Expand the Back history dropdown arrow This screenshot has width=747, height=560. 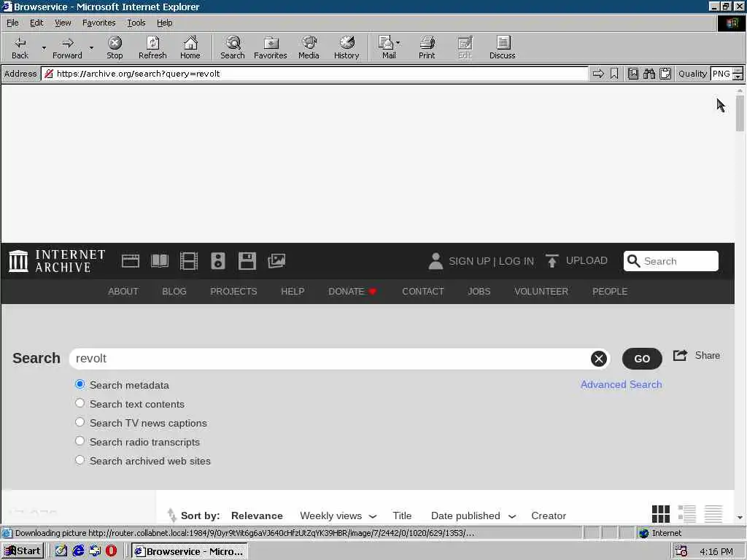44,47
